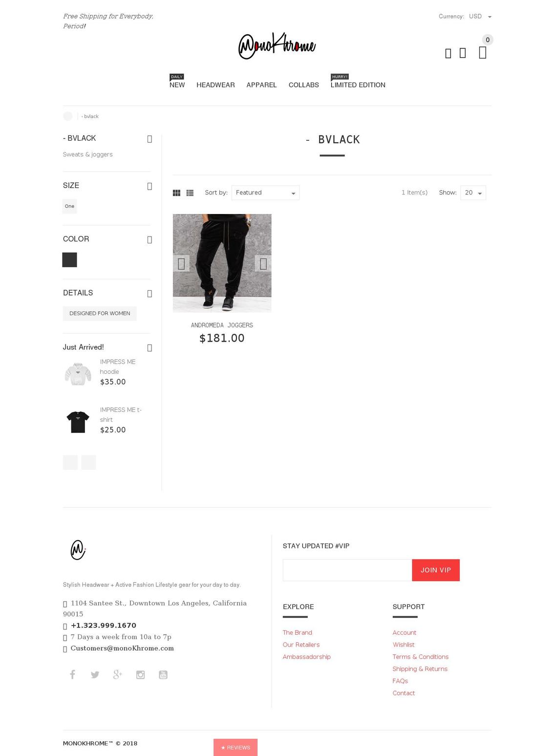
Task: Open the Instagram profile icon
Action: (x=140, y=675)
